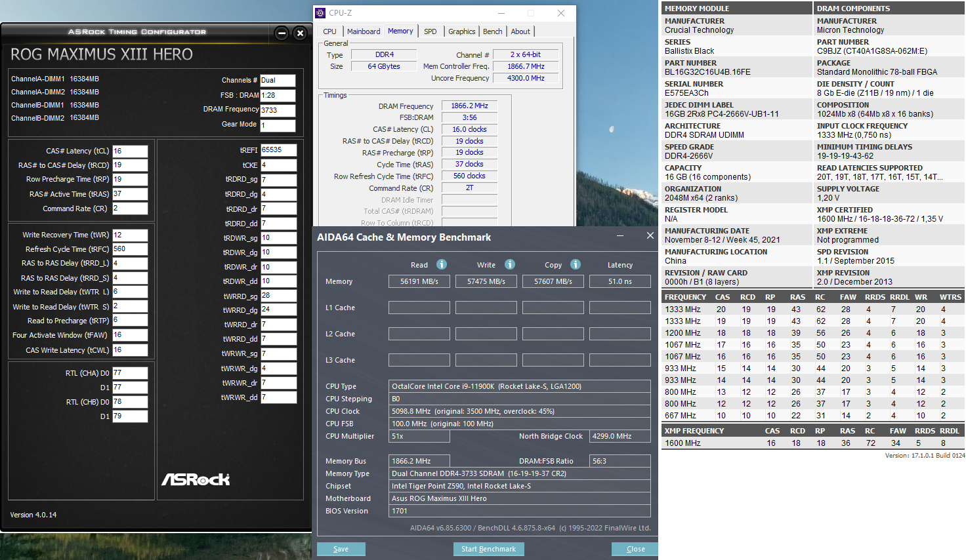Switch to the Graphics tab in CPU-Z

462,31
